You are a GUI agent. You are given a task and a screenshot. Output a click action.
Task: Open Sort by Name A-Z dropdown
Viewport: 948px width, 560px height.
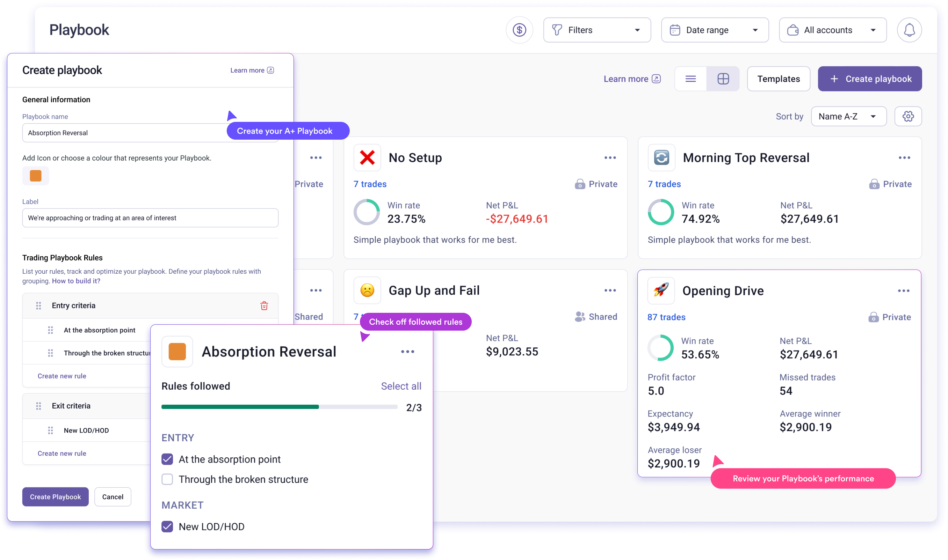click(848, 116)
